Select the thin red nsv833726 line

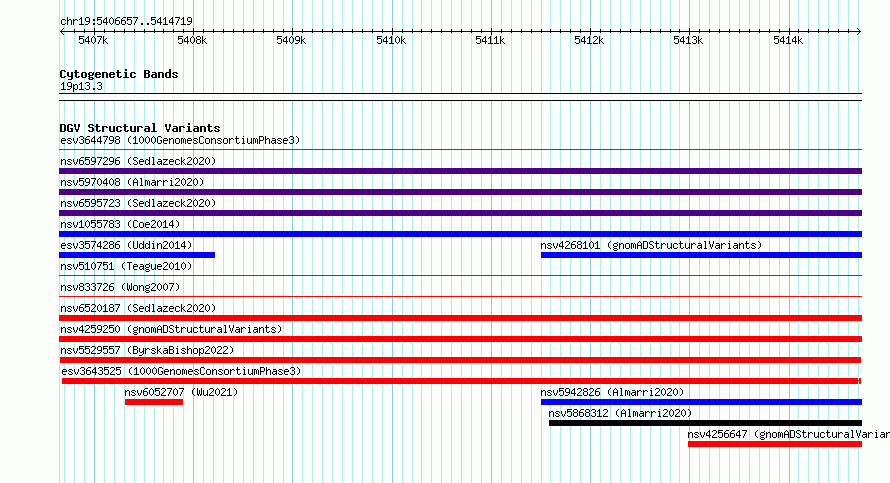460,297
